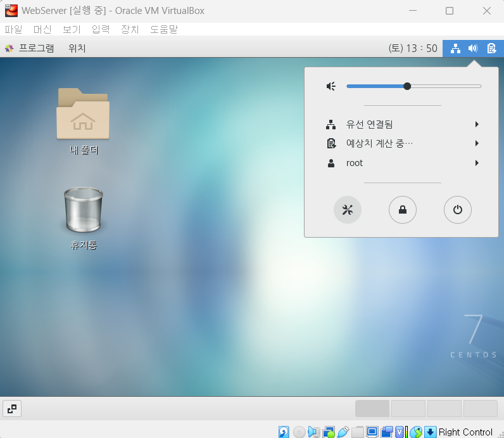Expand the 예상치 계산 중 battery submenu
This screenshot has width=504, height=438.
(403, 143)
